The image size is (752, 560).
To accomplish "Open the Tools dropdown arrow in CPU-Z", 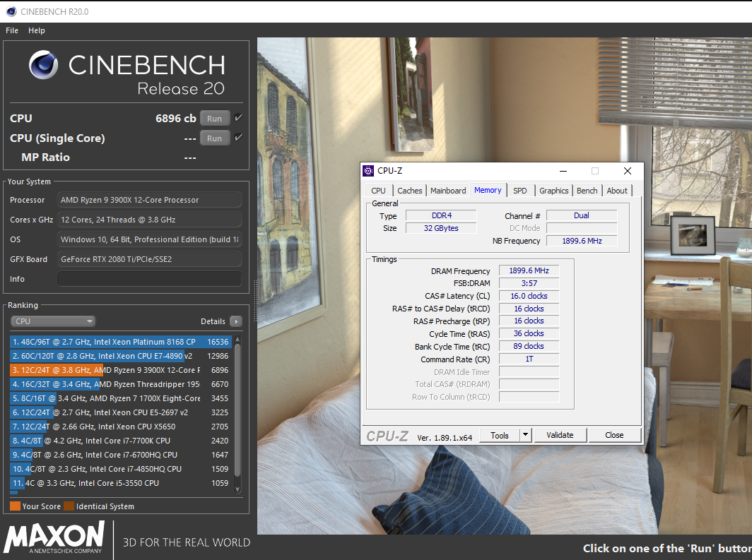I will (525, 435).
